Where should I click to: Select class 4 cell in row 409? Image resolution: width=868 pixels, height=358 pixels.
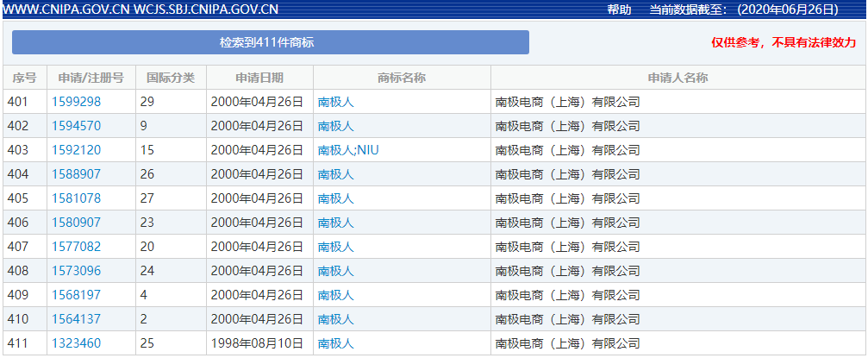(171, 295)
